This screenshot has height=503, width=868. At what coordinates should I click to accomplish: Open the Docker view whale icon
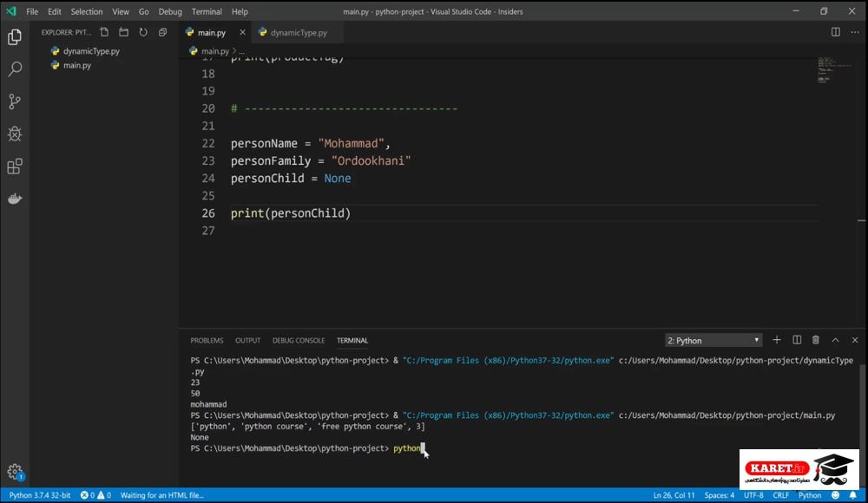click(x=15, y=199)
